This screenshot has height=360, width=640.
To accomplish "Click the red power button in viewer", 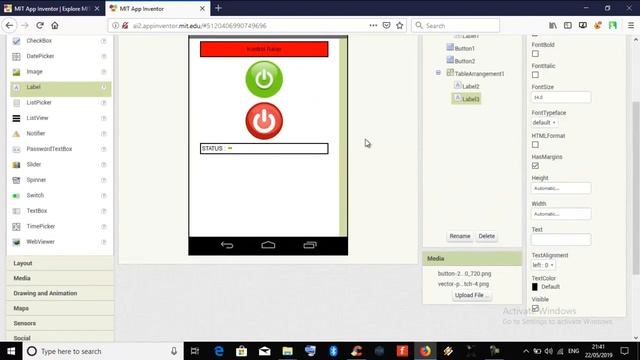I will coord(264,121).
